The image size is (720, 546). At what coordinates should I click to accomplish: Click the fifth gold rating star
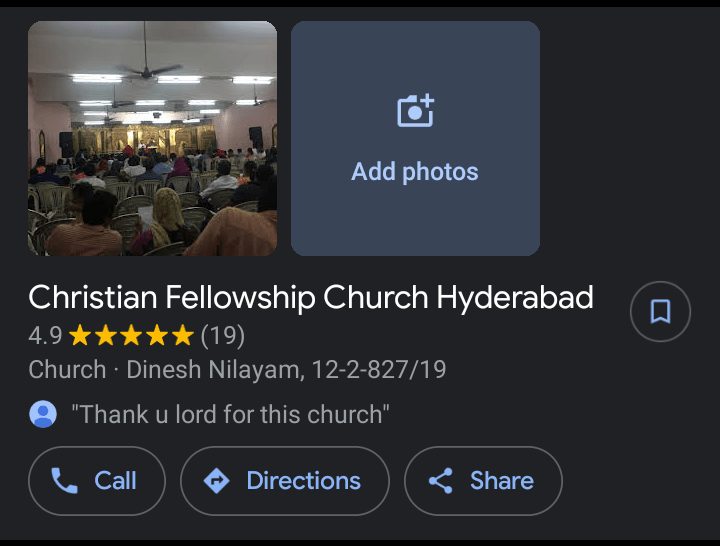pos(183,334)
